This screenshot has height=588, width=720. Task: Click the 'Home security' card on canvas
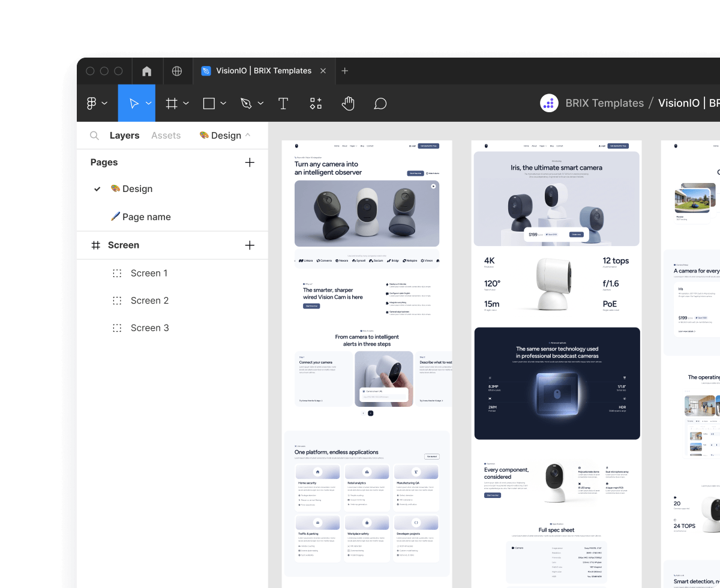(x=318, y=487)
